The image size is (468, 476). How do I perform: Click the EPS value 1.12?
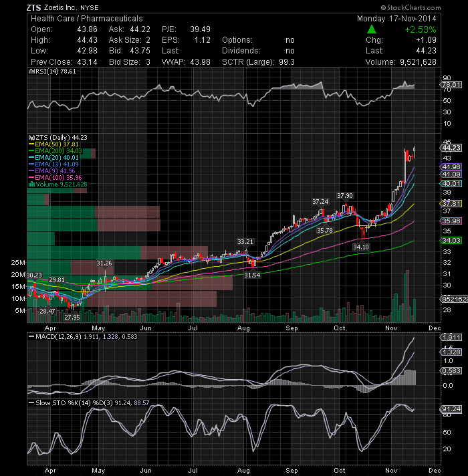(203, 40)
